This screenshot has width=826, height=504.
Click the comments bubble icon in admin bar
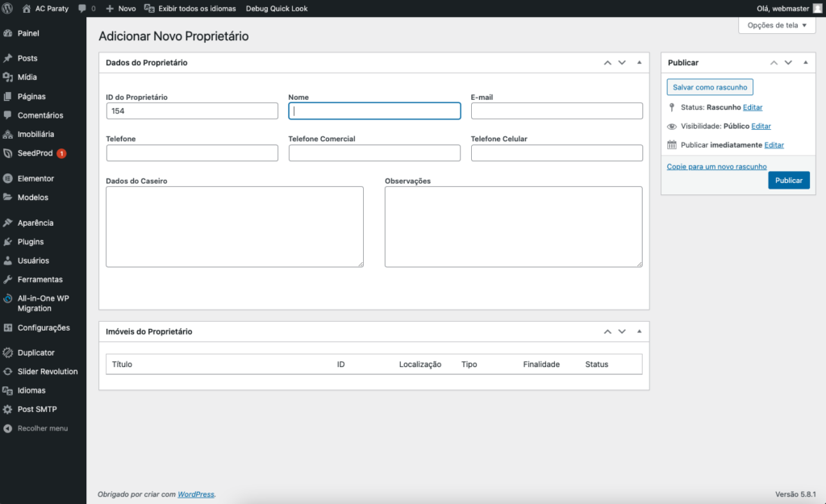83,8
